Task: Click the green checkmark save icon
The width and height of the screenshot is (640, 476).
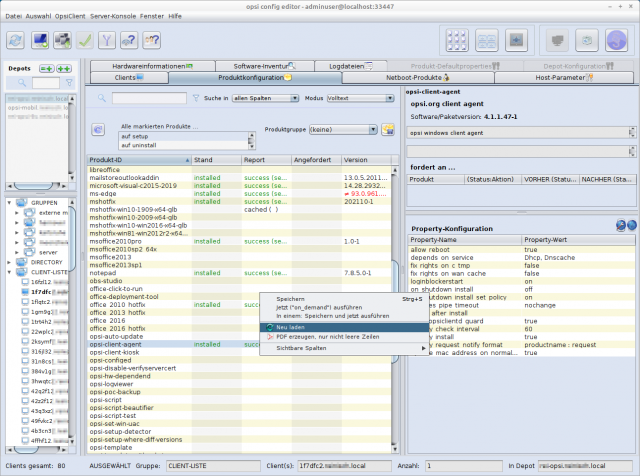Action: point(85,40)
